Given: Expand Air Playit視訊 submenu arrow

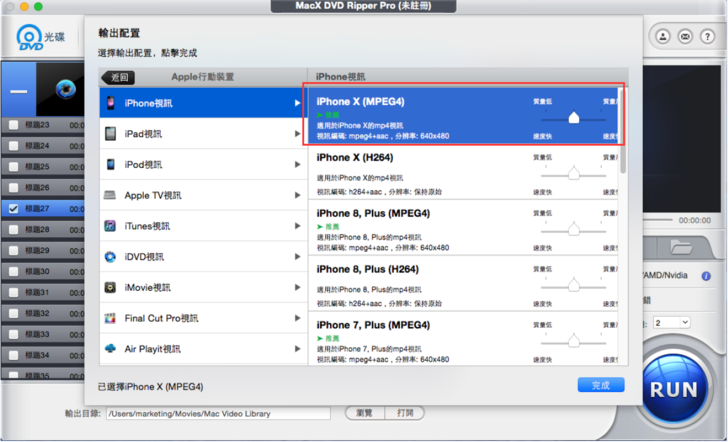Looking at the screenshot, I should tap(297, 349).
